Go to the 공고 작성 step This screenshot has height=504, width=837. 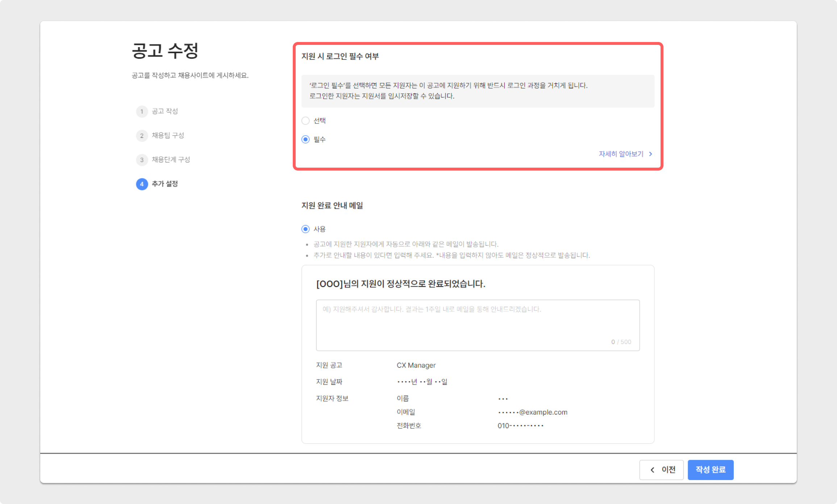click(165, 112)
